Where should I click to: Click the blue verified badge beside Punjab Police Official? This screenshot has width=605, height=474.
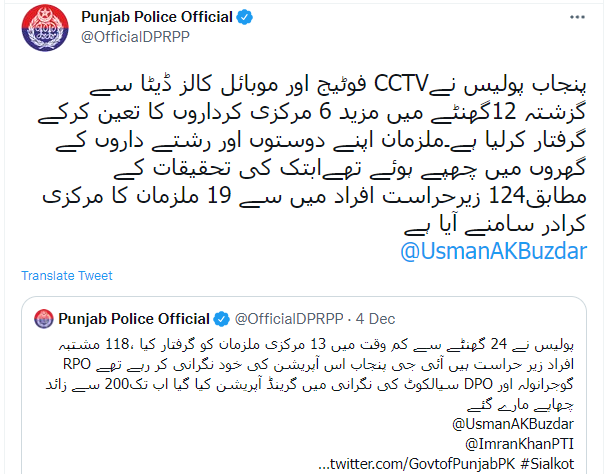coord(245,17)
